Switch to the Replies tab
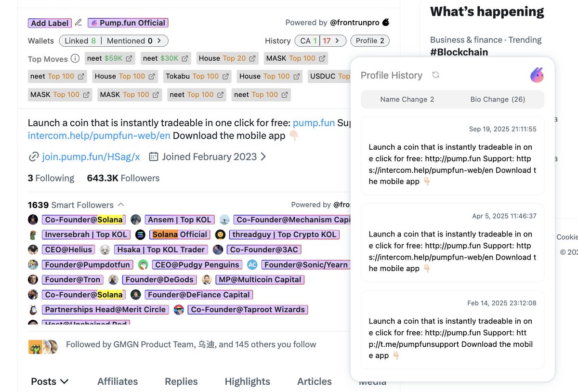Image resolution: width=578 pixels, height=392 pixels. [x=181, y=381]
